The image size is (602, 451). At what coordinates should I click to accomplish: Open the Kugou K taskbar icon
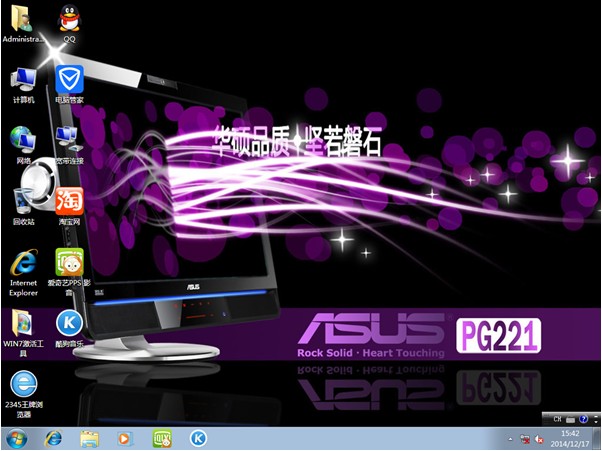point(198,439)
